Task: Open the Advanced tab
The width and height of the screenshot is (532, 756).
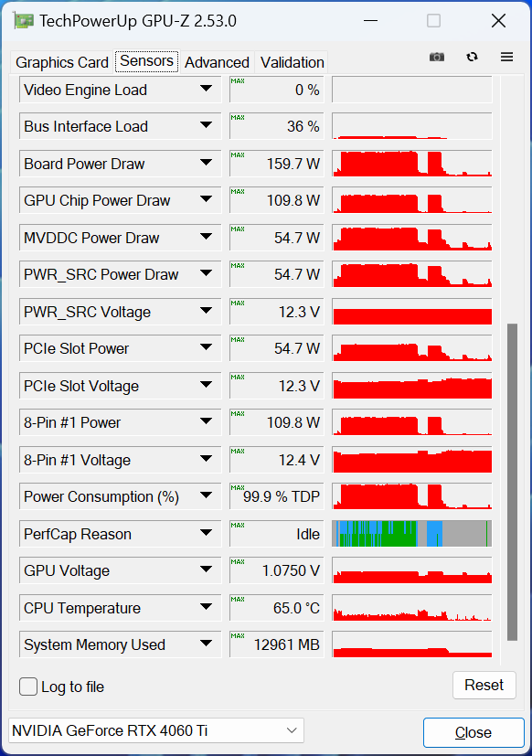Action: pos(217,62)
